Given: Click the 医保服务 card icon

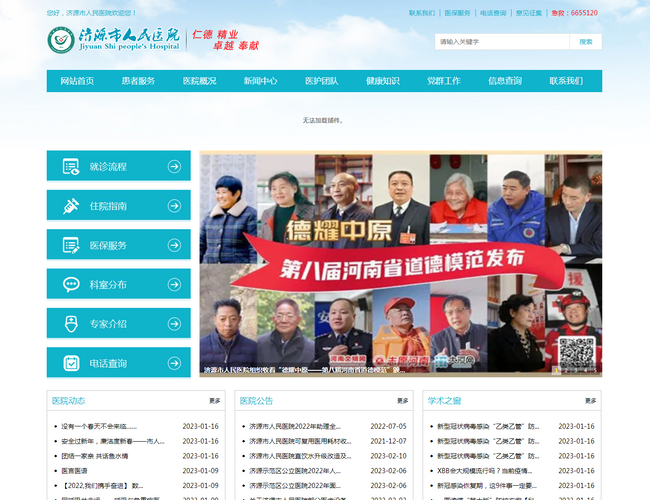Looking at the screenshot, I should pyautogui.click(x=71, y=245).
